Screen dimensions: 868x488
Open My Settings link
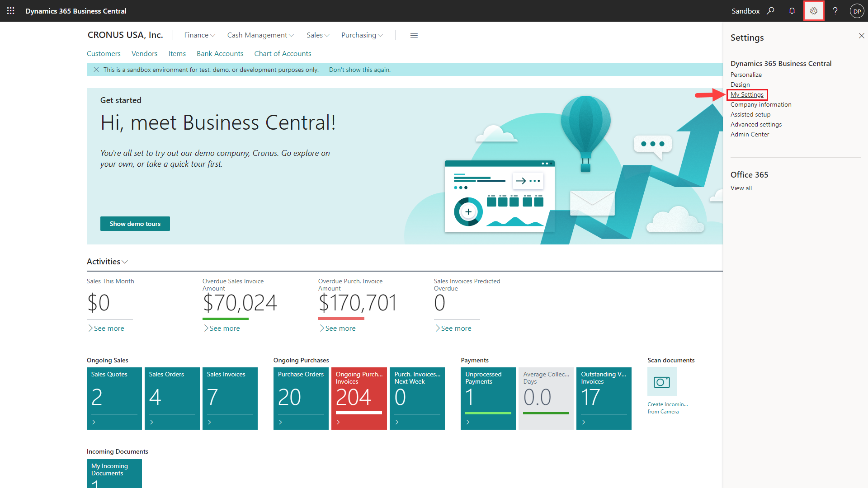747,94
